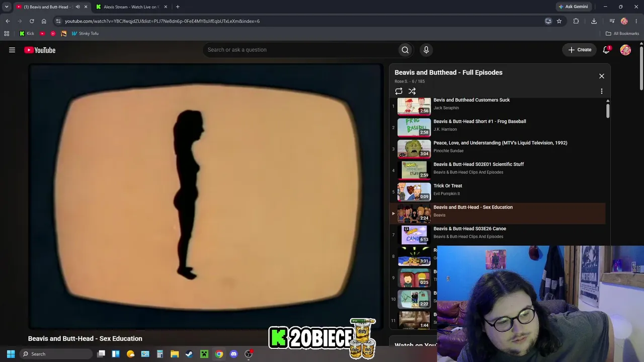Start voice search with the microphone

[x=426, y=50]
